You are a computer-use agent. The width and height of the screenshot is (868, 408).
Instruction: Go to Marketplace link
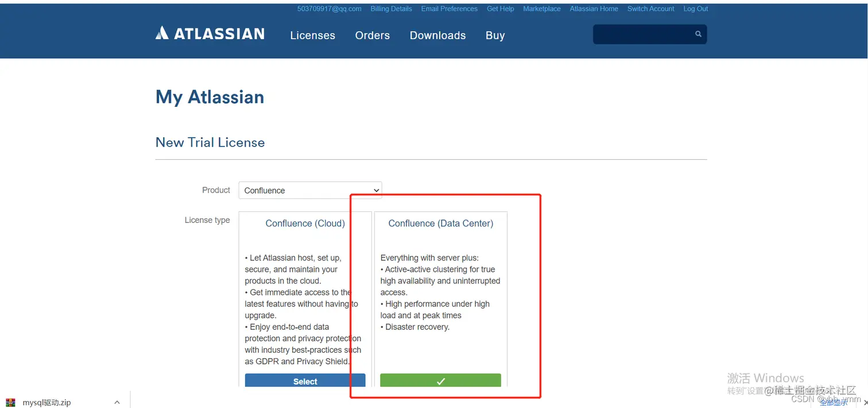[x=542, y=9]
